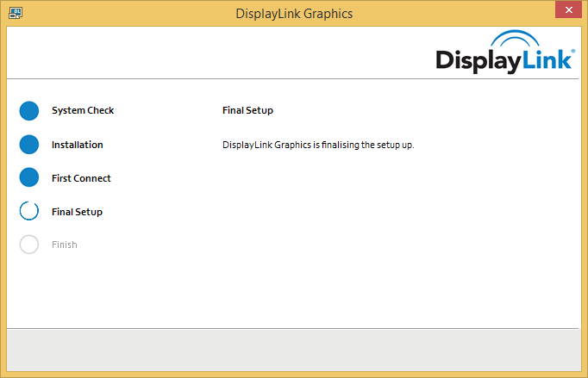This screenshot has height=378, width=588.
Task: Click the empty Finish step circle
Action: pyautogui.click(x=29, y=245)
